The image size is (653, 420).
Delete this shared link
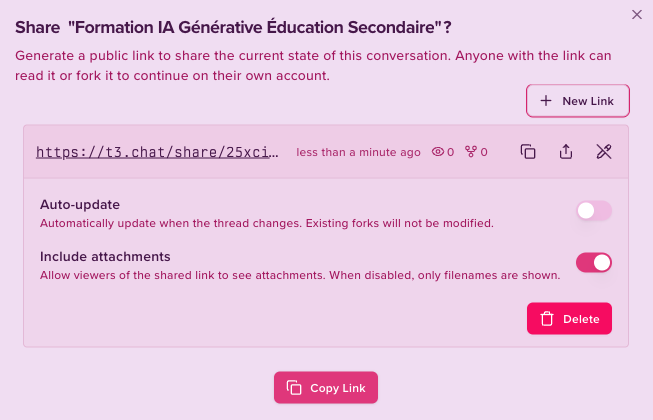click(x=569, y=319)
